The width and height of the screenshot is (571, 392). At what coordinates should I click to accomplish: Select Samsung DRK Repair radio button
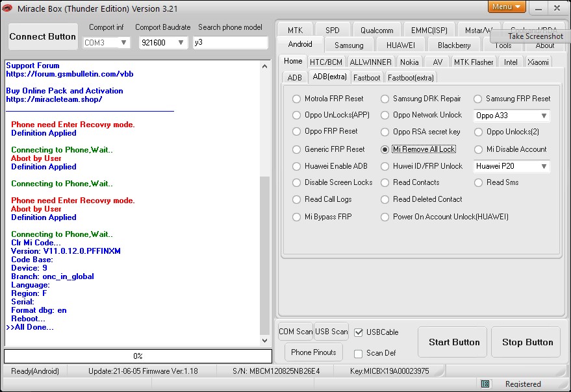pyautogui.click(x=385, y=99)
